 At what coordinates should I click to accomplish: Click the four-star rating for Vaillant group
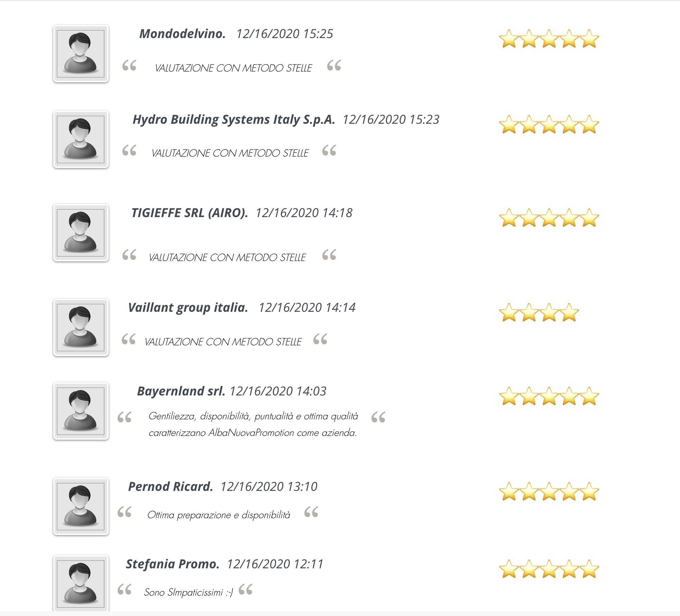539,312
